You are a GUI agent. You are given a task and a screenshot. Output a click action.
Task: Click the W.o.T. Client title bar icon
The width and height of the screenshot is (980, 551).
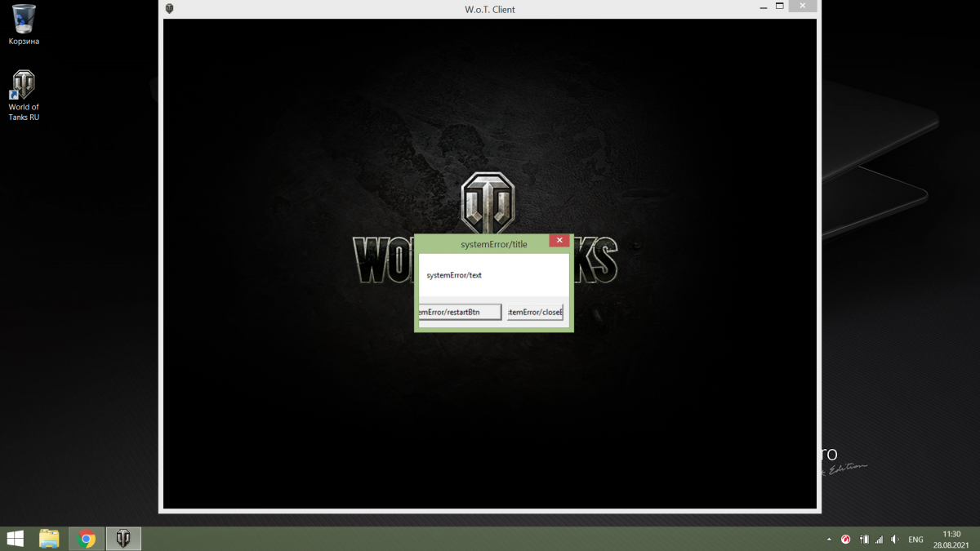click(x=170, y=9)
